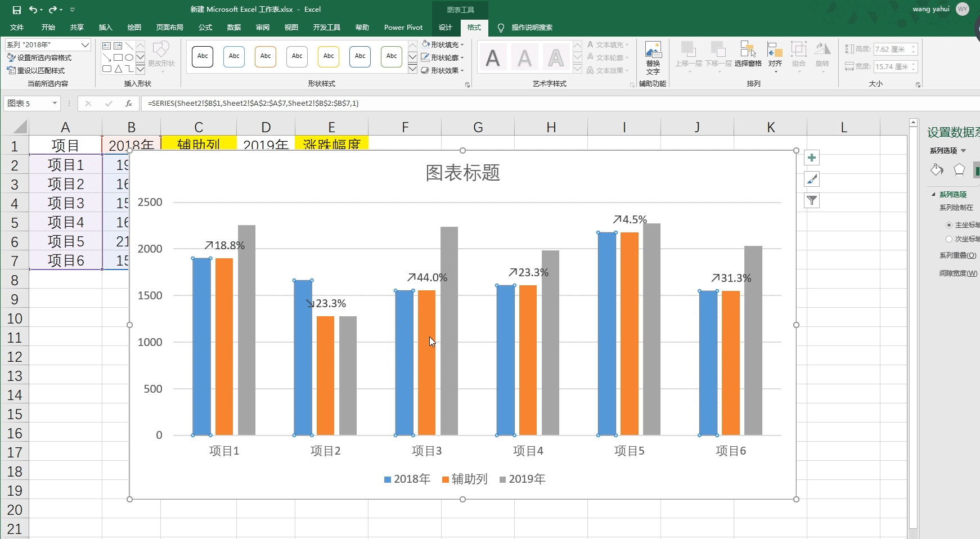This screenshot has height=539, width=980.
Task: Click cell A4 containing 项目3
Action: (x=66, y=203)
